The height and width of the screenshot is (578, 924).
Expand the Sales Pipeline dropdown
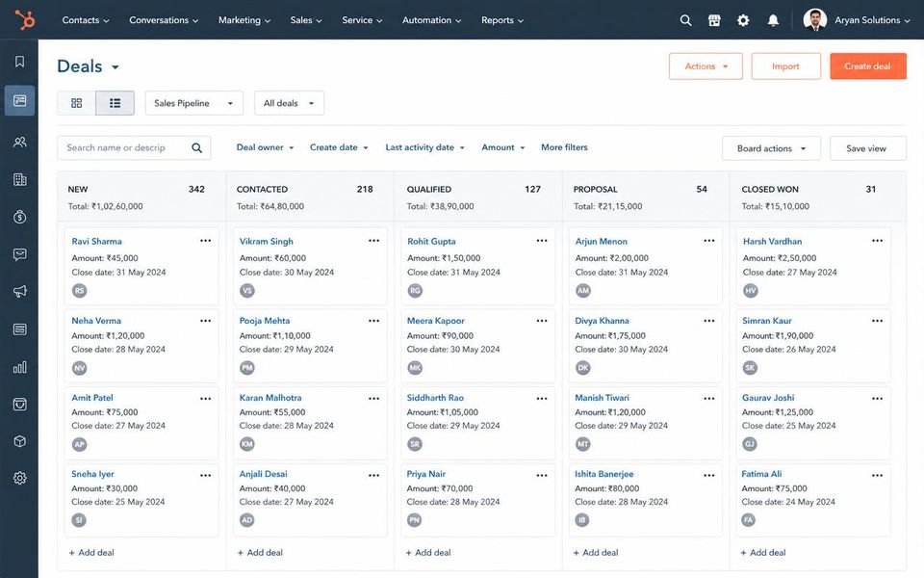193,103
